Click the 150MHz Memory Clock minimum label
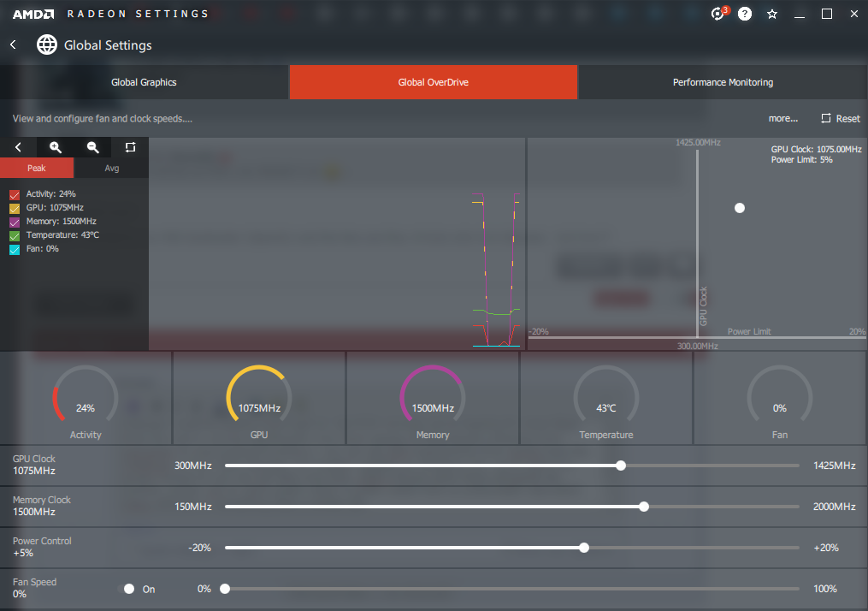Screen dimensions: 868x611 192,507
